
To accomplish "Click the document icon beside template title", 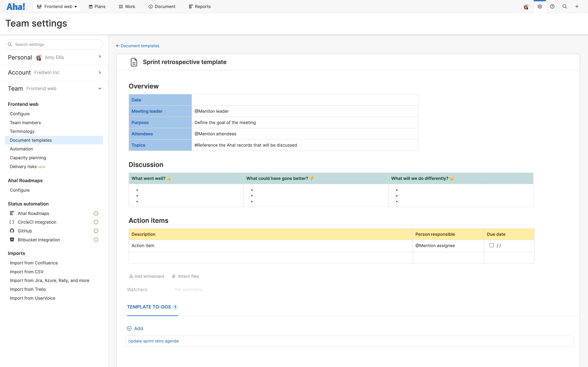I will (x=134, y=62).
